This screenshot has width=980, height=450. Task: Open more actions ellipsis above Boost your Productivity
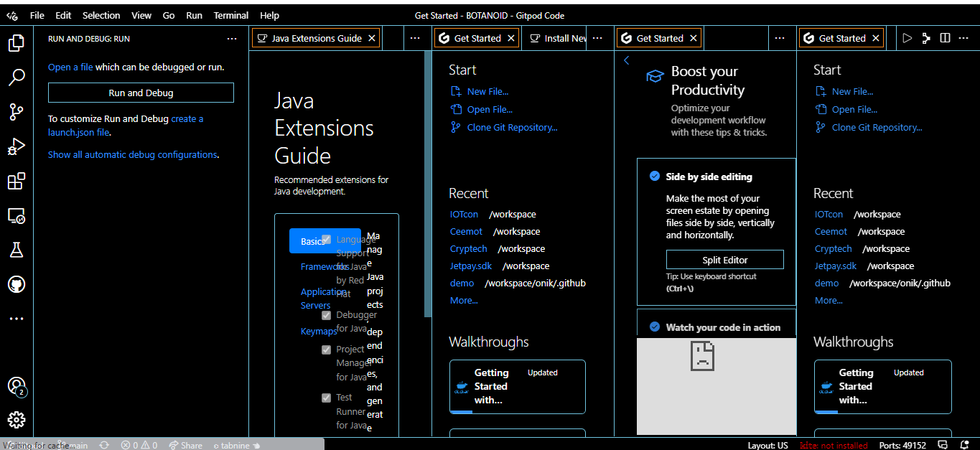click(x=780, y=38)
